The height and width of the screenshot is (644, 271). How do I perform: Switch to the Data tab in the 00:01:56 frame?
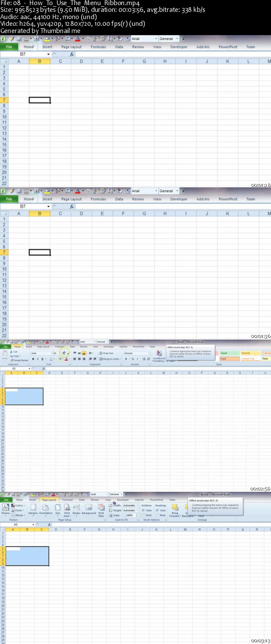pos(119,199)
